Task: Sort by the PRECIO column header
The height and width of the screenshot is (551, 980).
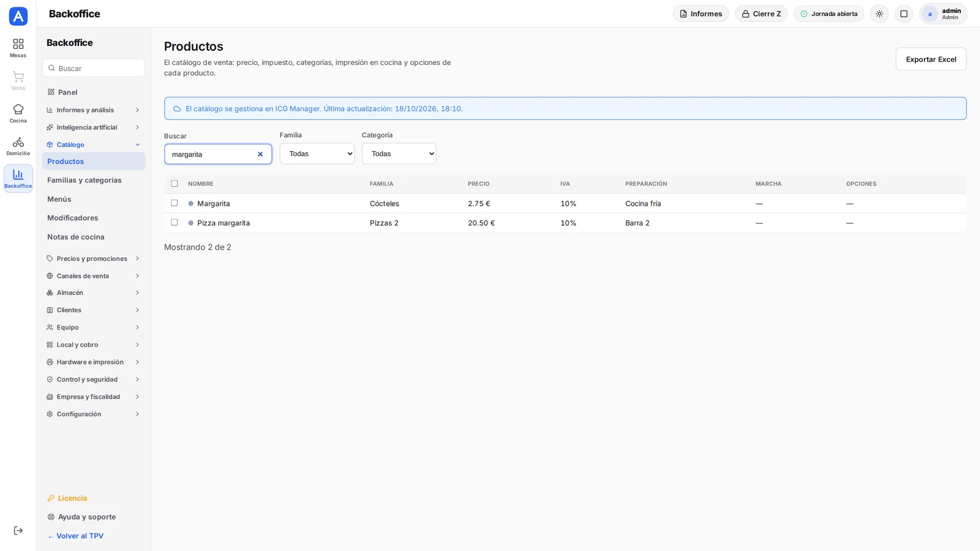Action: (x=478, y=184)
